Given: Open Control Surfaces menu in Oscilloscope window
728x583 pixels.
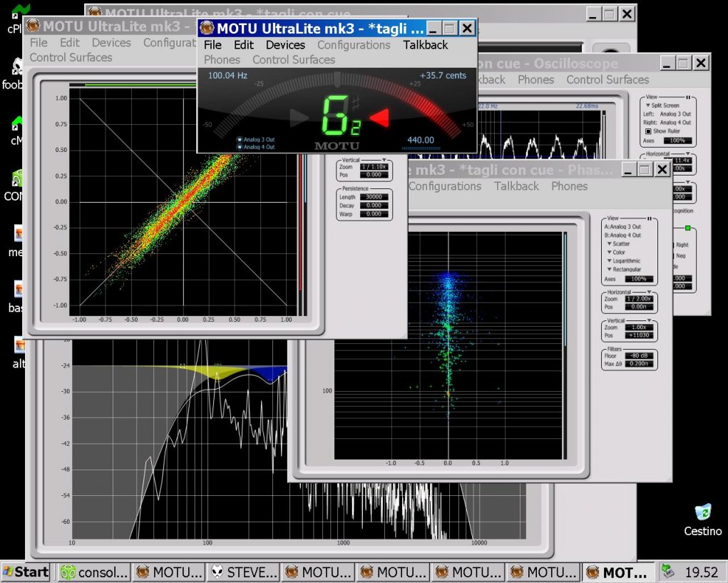Looking at the screenshot, I should (607, 80).
